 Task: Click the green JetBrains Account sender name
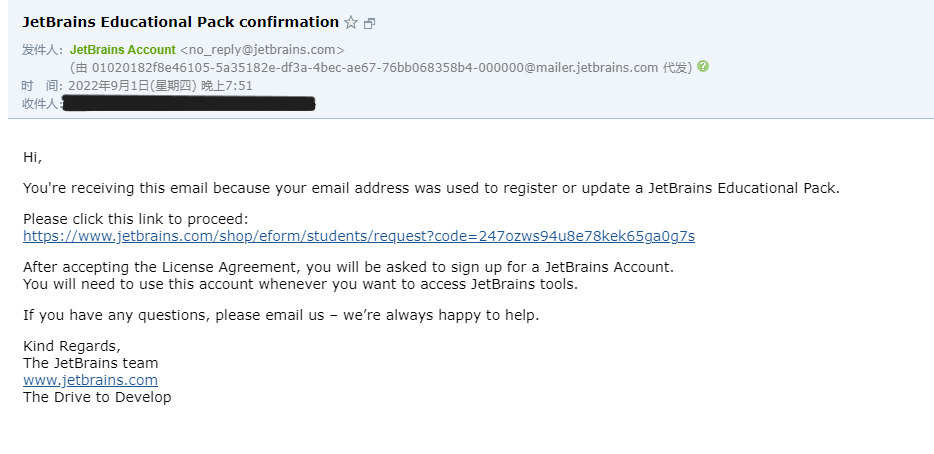123,50
